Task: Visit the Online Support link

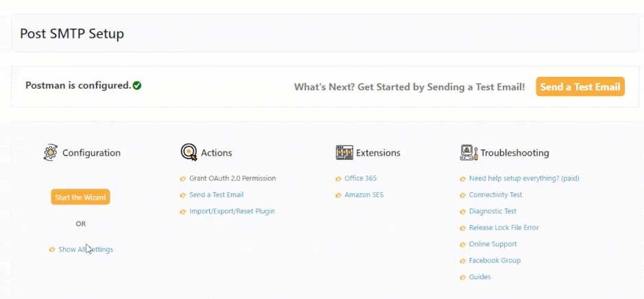Action: tap(492, 244)
